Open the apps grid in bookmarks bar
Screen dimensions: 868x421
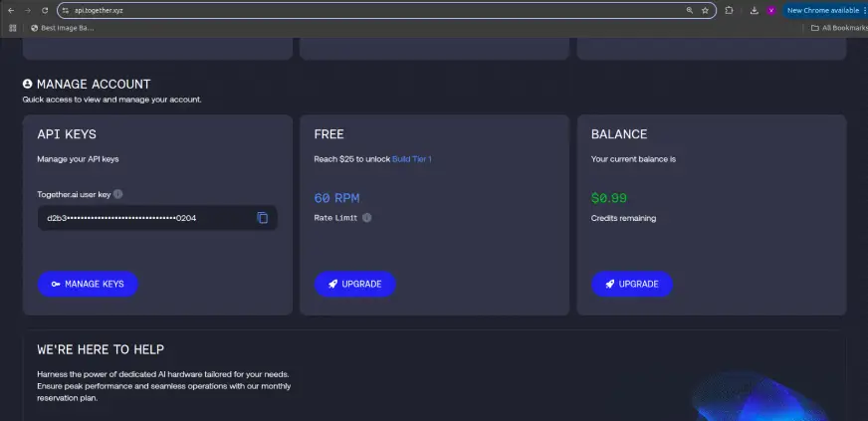(13, 28)
